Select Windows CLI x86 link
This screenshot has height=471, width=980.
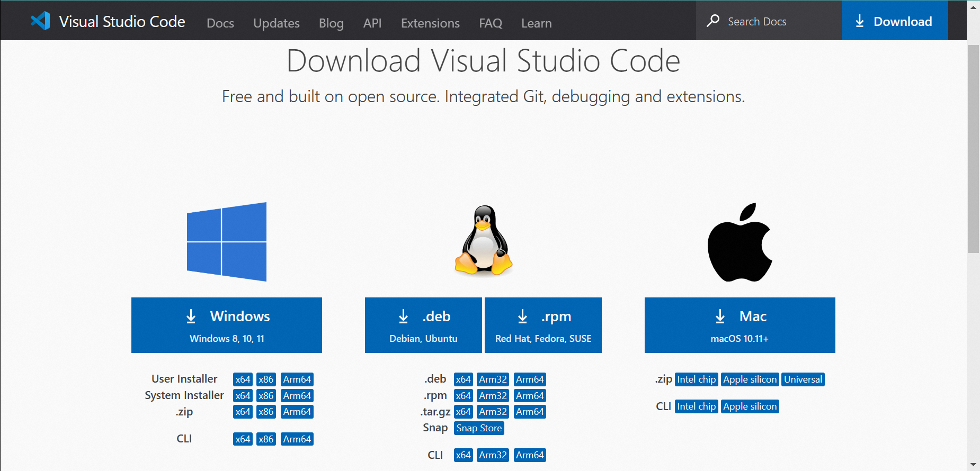[266, 439]
